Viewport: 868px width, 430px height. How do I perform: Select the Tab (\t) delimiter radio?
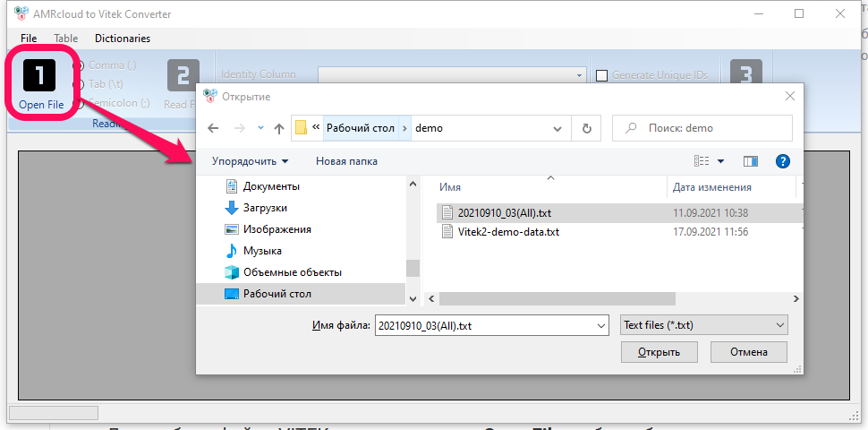[x=79, y=84]
